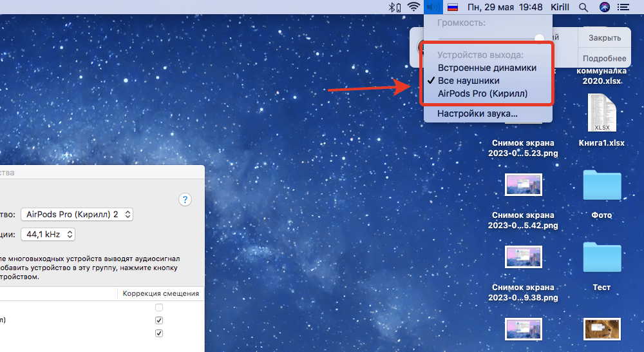
Task: Click the volume speaker menu bar icon
Action: tap(432, 8)
